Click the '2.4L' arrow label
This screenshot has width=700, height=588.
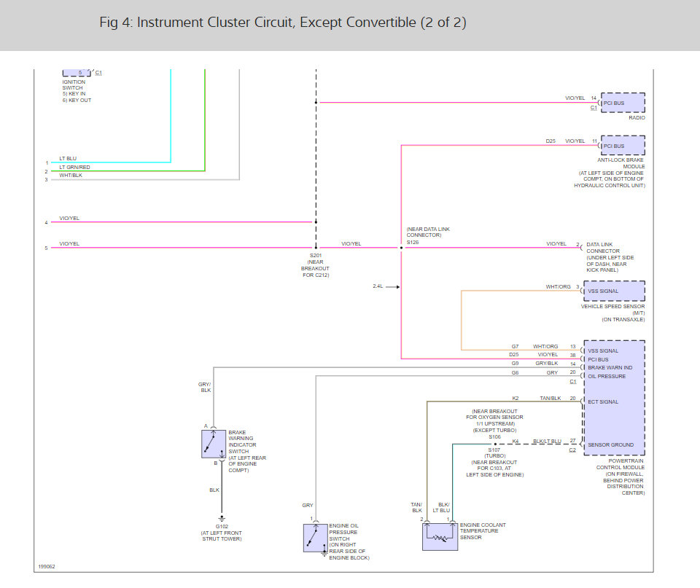point(378,286)
